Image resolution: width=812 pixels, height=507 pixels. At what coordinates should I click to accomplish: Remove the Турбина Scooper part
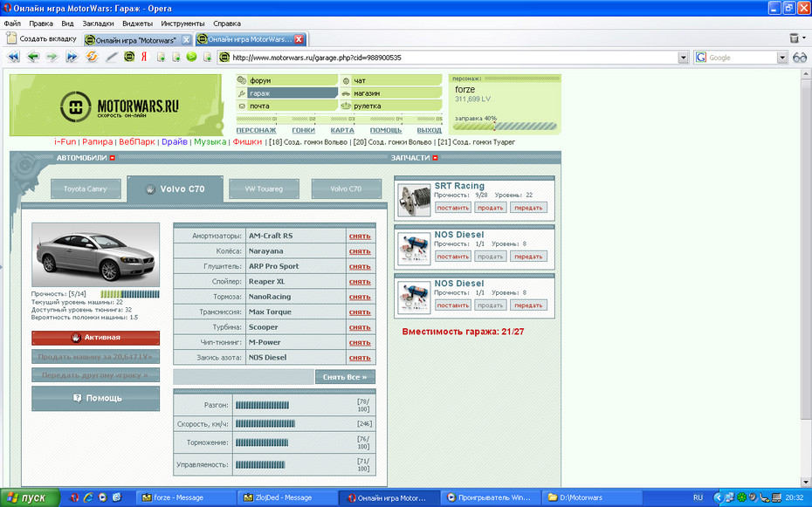[x=360, y=327]
